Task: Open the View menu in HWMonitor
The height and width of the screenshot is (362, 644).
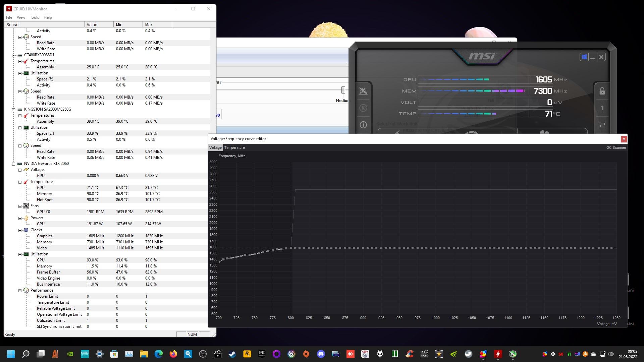Action: click(x=21, y=17)
